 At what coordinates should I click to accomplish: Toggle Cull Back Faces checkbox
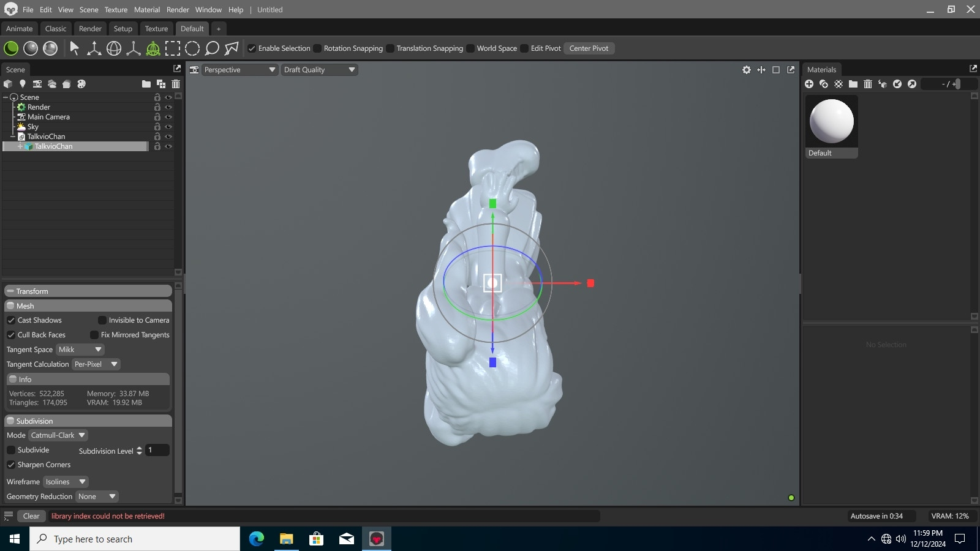point(11,335)
